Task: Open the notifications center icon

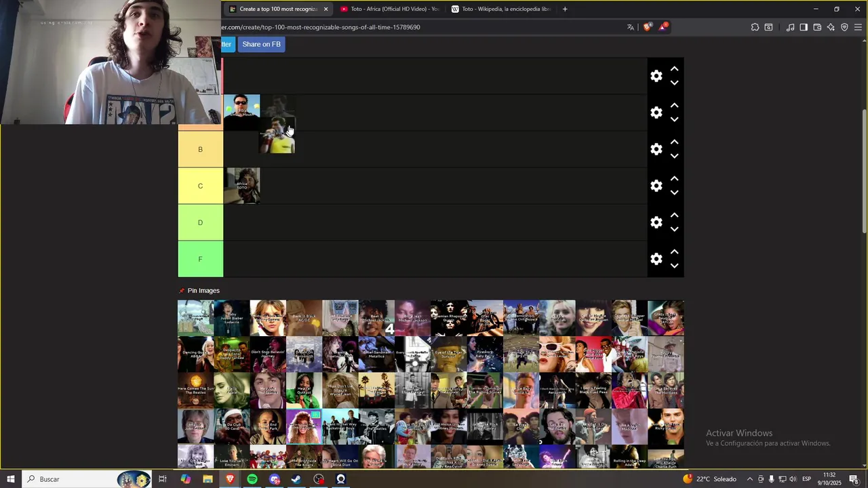Action: pos(854,479)
